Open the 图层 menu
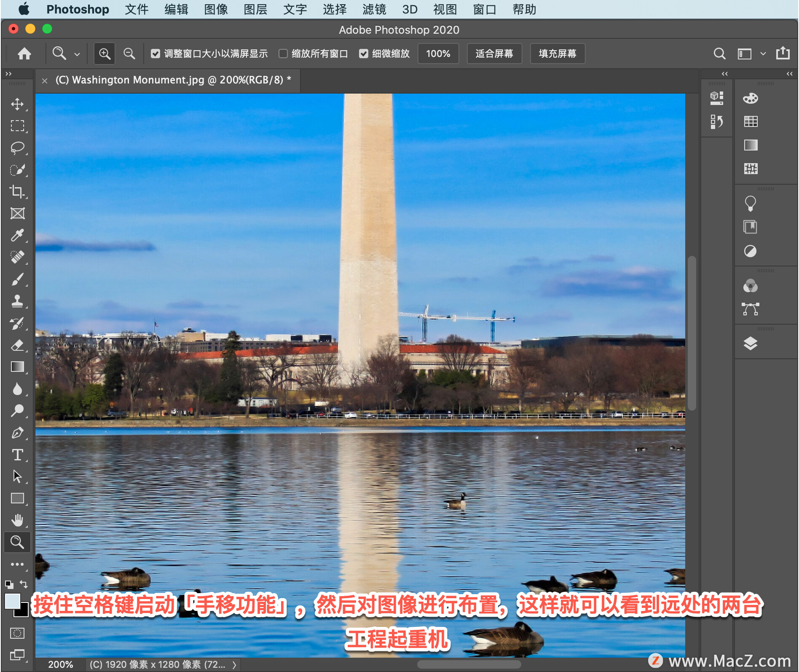Image resolution: width=799 pixels, height=672 pixels. tap(255, 9)
